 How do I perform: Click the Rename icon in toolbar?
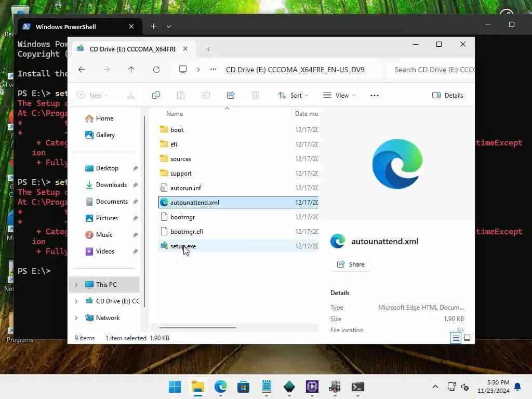(x=206, y=96)
